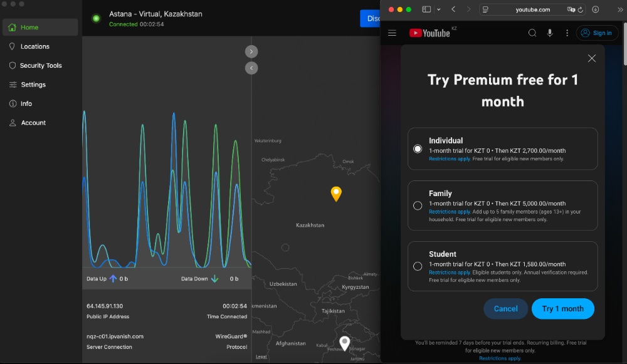Select the Family plan radio button

point(418,205)
